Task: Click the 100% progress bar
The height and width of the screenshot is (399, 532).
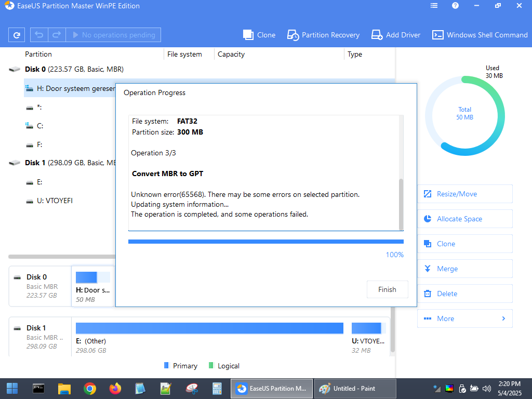Action: (x=265, y=242)
